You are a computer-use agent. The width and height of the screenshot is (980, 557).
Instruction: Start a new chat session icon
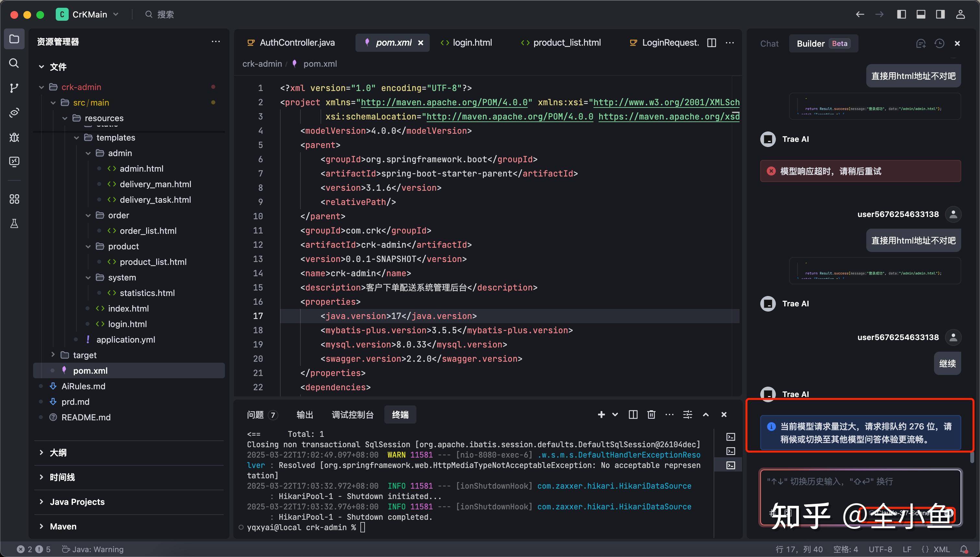[921, 44]
